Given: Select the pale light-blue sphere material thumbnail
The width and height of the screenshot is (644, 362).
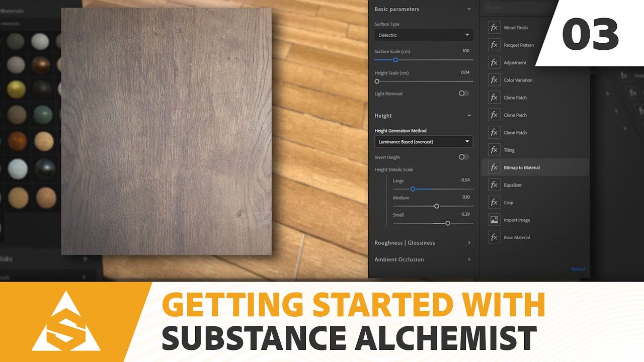Looking at the screenshot, I should point(18,169).
